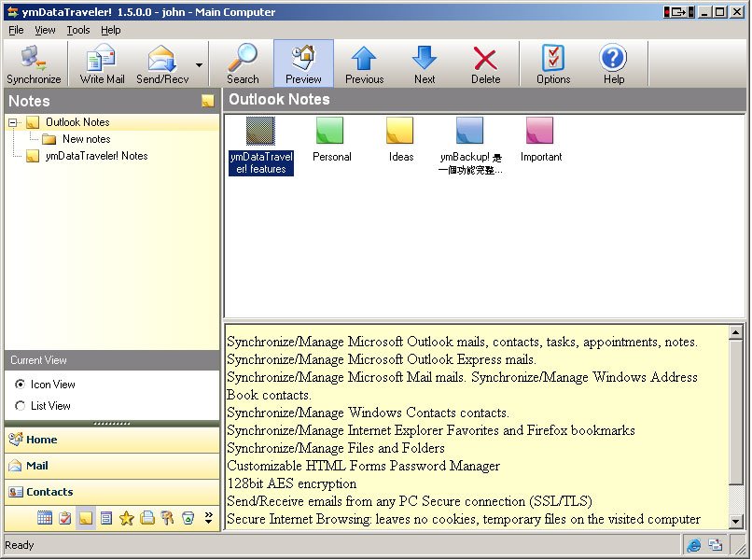Viewport: 752px width, 560px height.
Task: Choose the List View radio button
Action: click(20, 406)
